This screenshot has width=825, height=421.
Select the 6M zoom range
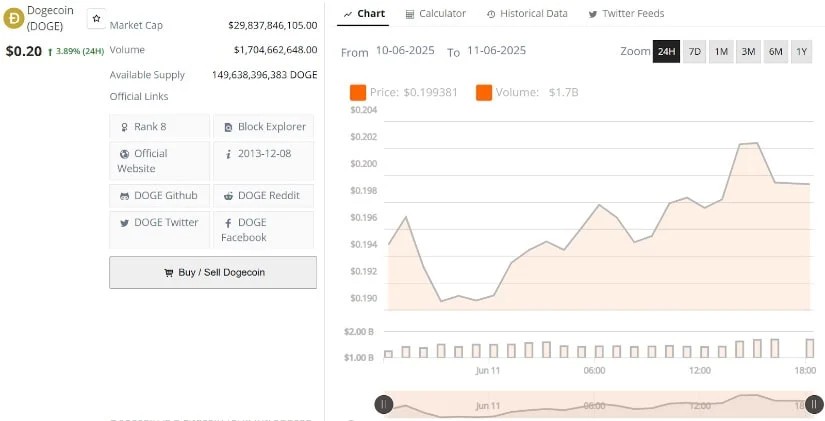(x=776, y=52)
